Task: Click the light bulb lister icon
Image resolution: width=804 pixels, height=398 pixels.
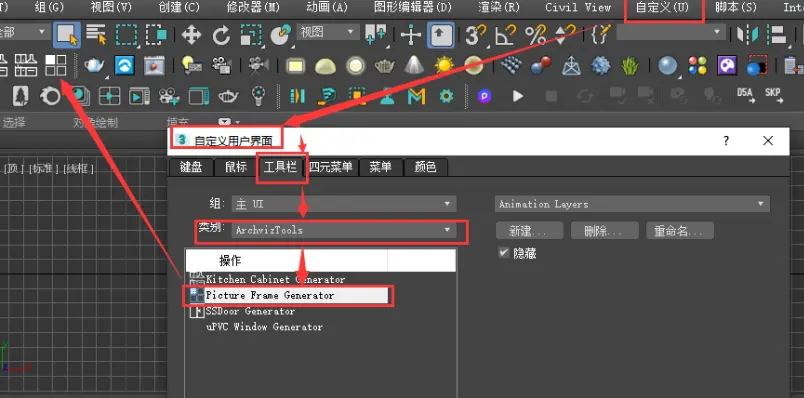Action: 191,65
